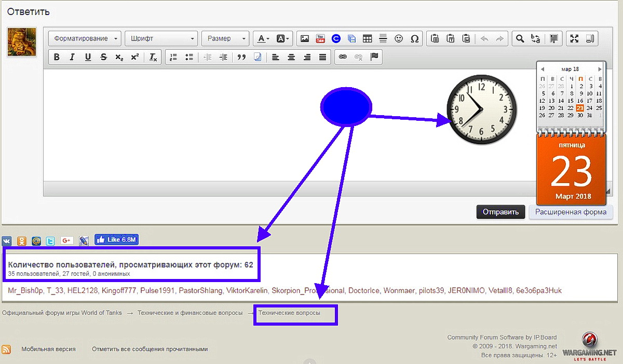The image size is (623, 364).
Task: Click the insert link chain icon
Action: click(x=342, y=57)
